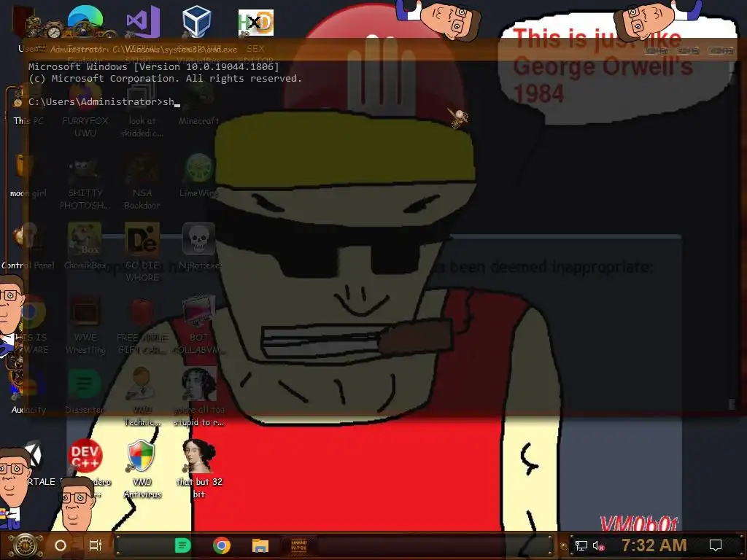Open Google Chrome from the taskbar
Screen dimensions: 747x560
222,545
